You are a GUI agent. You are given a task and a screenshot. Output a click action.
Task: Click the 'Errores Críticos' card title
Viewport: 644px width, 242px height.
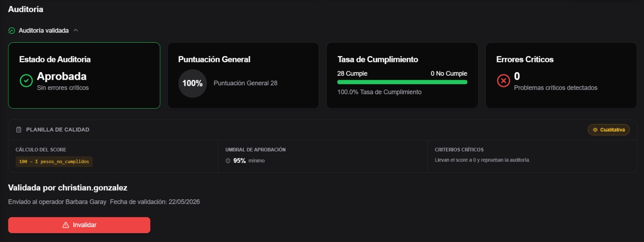click(x=525, y=60)
